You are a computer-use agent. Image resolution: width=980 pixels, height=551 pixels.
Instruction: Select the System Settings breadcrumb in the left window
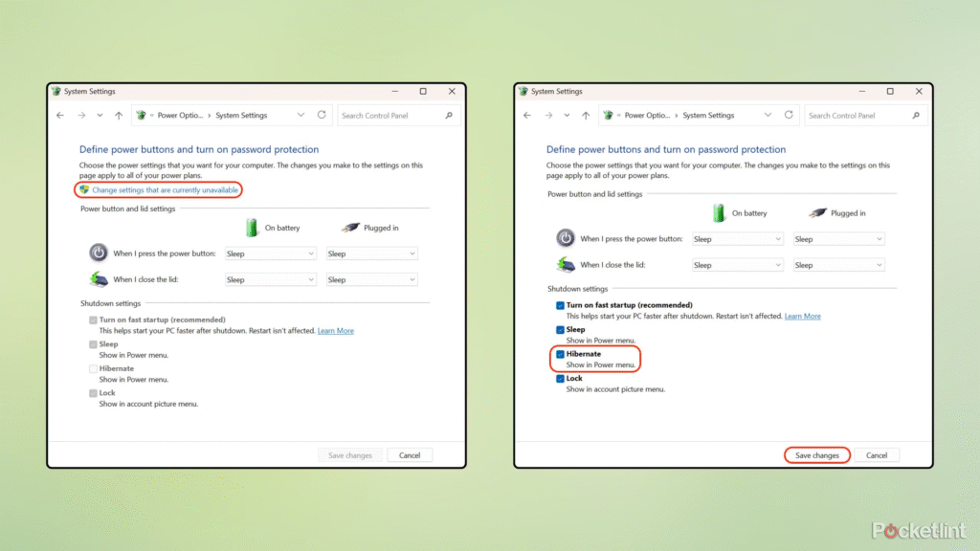coord(241,116)
